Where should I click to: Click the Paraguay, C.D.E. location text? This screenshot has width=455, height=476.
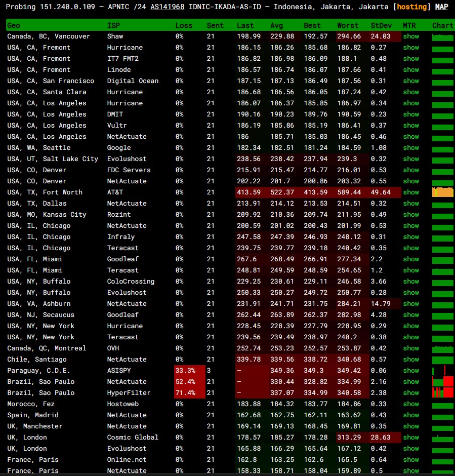click(38, 370)
